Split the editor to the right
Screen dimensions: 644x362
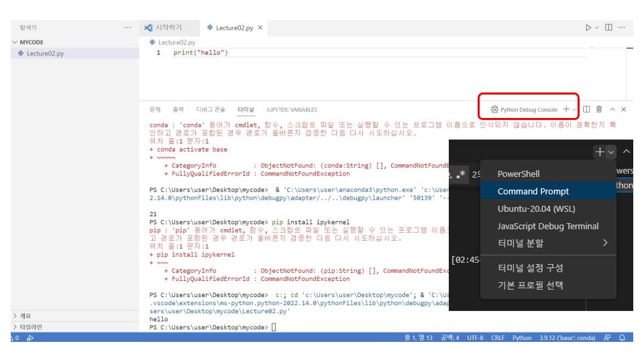(x=608, y=27)
